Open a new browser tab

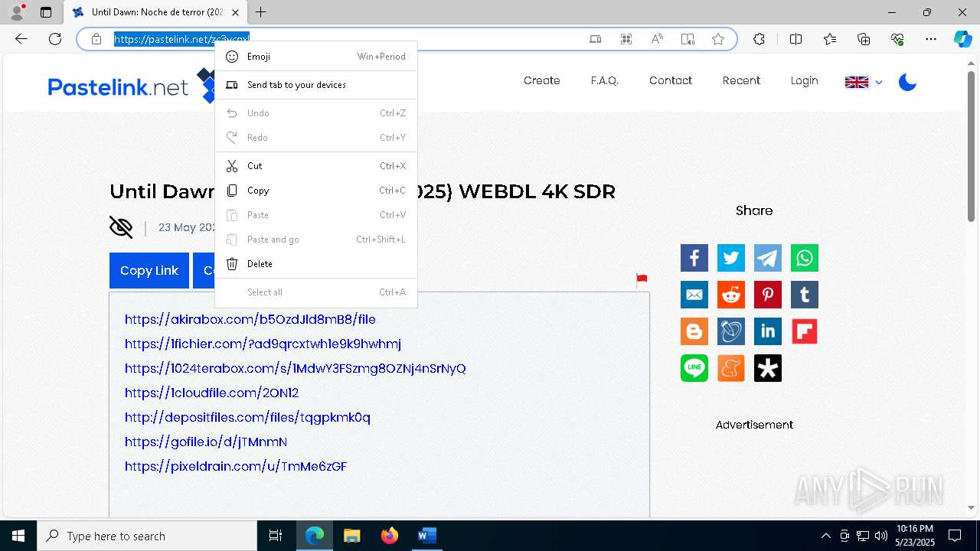pyautogui.click(x=261, y=12)
